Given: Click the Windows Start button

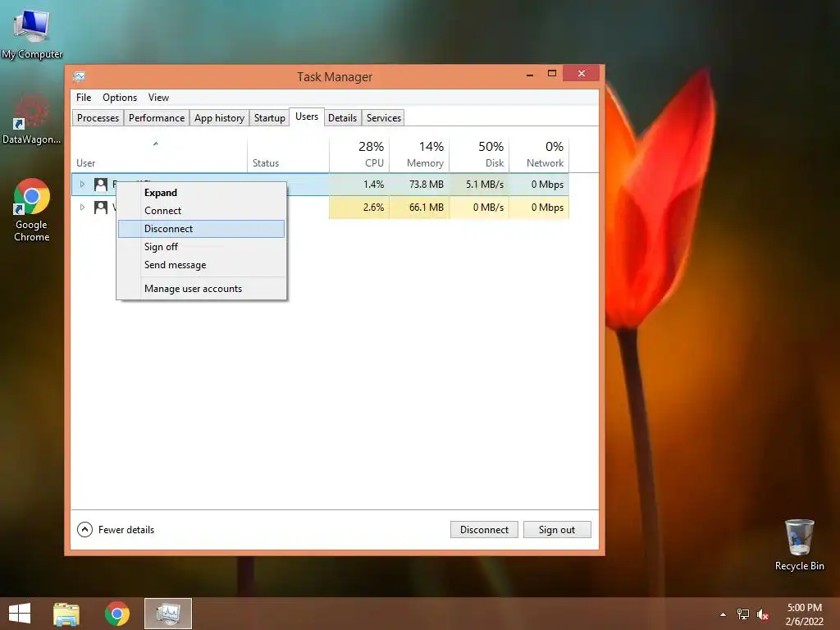Looking at the screenshot, I should [x=20, y=614].
